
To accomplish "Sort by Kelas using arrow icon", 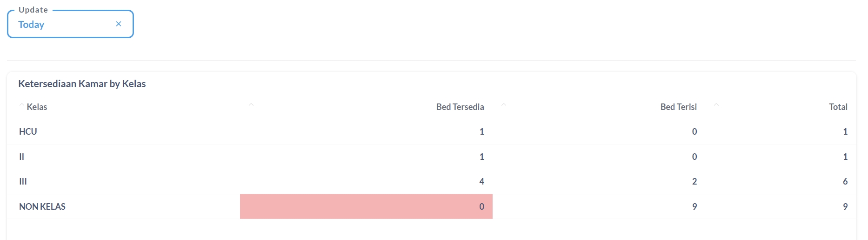I will (21, 105).
